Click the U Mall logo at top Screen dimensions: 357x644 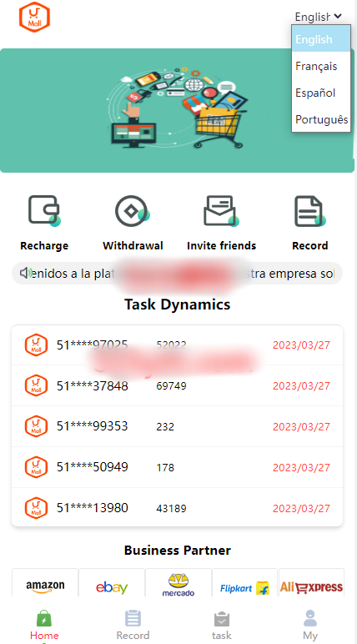click(x=34, y=17)
